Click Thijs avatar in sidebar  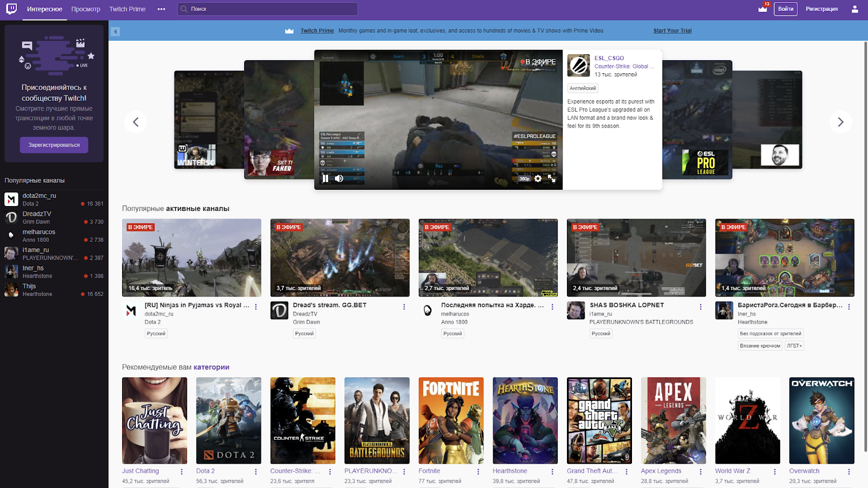11,290
